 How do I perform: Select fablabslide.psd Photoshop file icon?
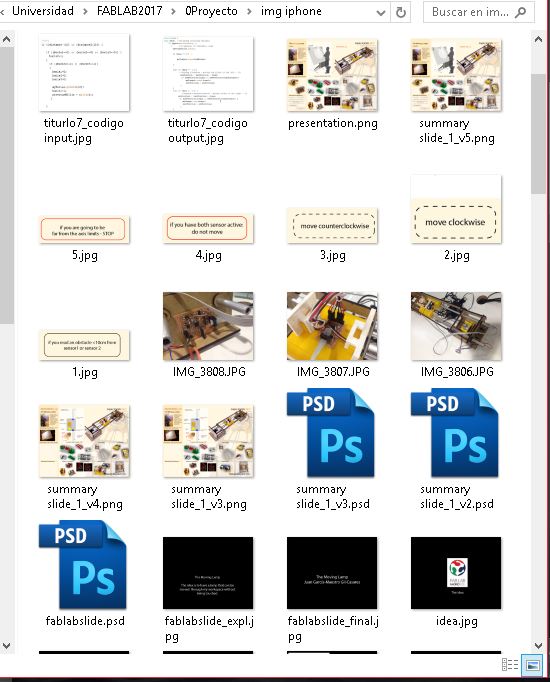coord(83,565)
